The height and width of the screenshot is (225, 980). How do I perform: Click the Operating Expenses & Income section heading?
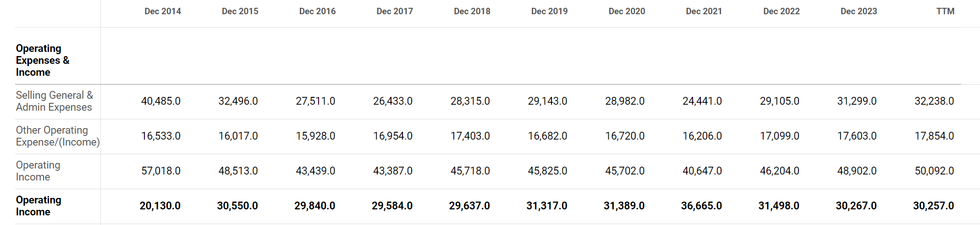coord(43,60)
